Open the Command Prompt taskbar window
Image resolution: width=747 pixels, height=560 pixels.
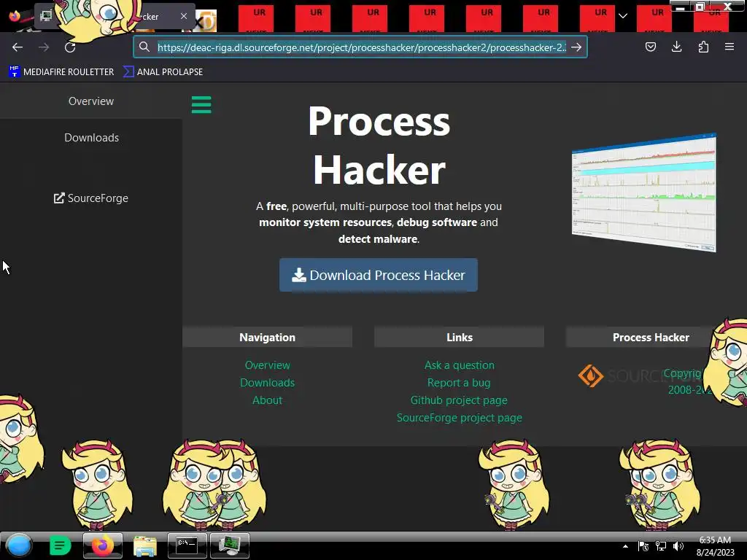point(187,545)
